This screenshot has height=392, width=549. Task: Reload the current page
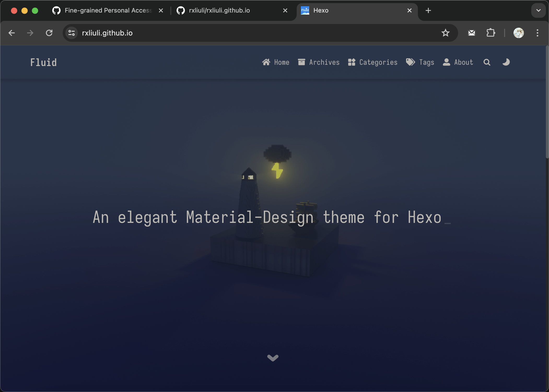coord(49,33)
